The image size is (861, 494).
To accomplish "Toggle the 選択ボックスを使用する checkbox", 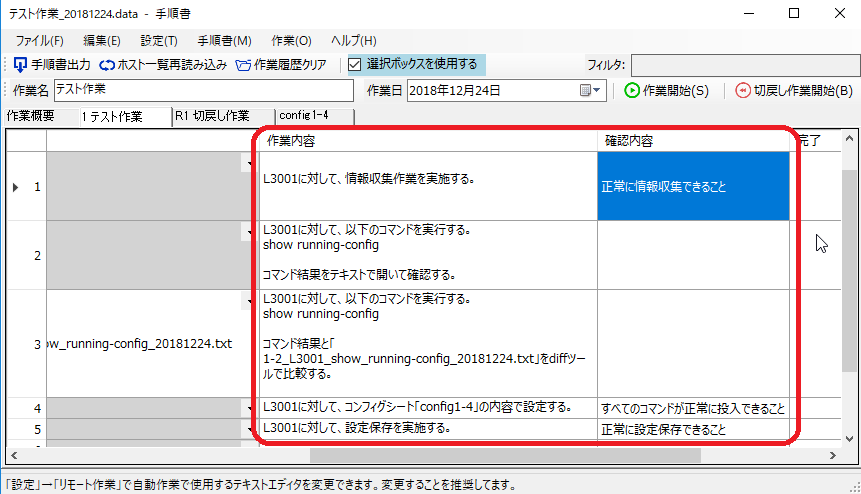I will click(x=355, y=65).
